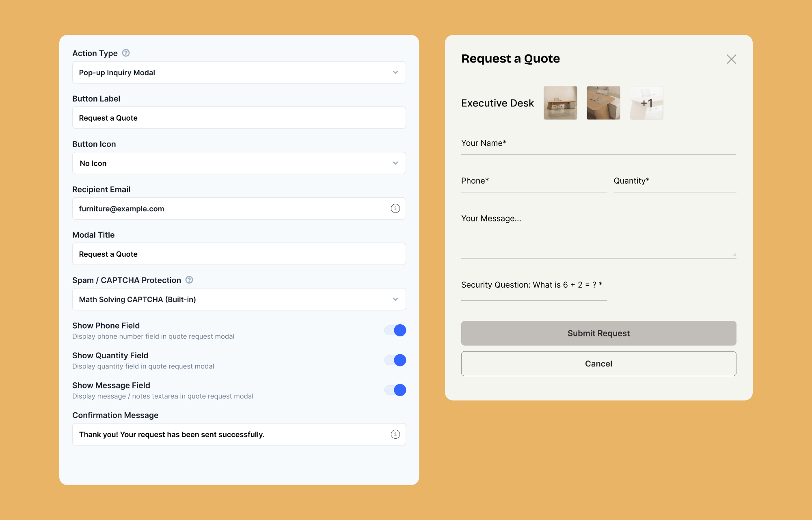
Task: Click the info icon in Confirmation Message field
Action: [x=395, y=434]
